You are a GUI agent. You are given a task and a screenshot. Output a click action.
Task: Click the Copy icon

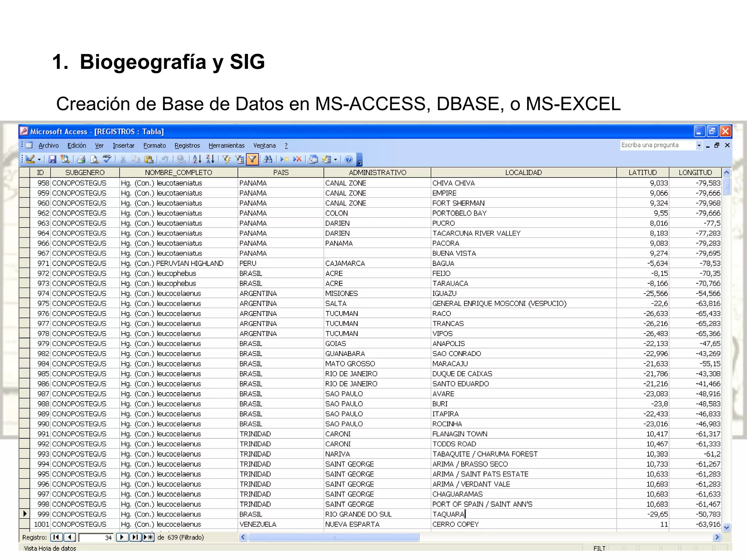coord(136,159)
